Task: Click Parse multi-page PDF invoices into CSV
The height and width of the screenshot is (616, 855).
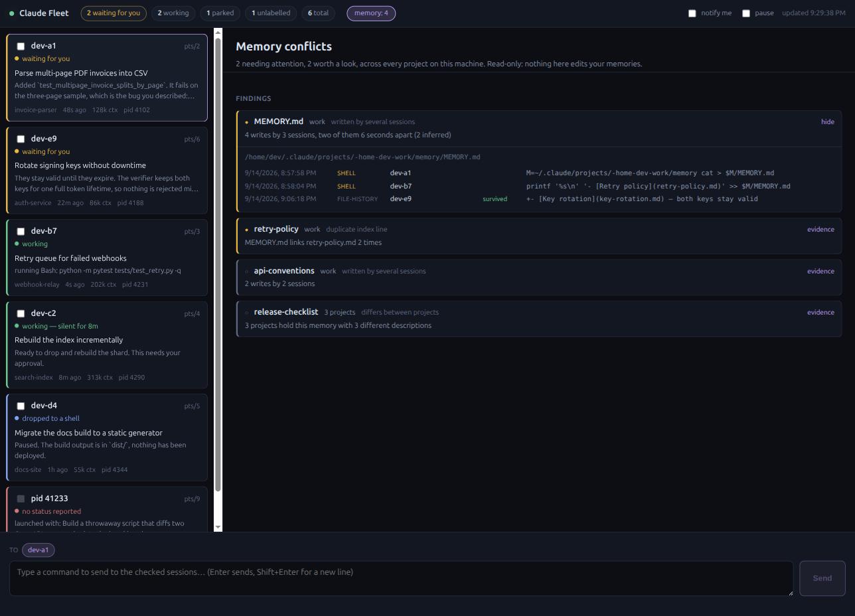Action: tap(81, 73)
